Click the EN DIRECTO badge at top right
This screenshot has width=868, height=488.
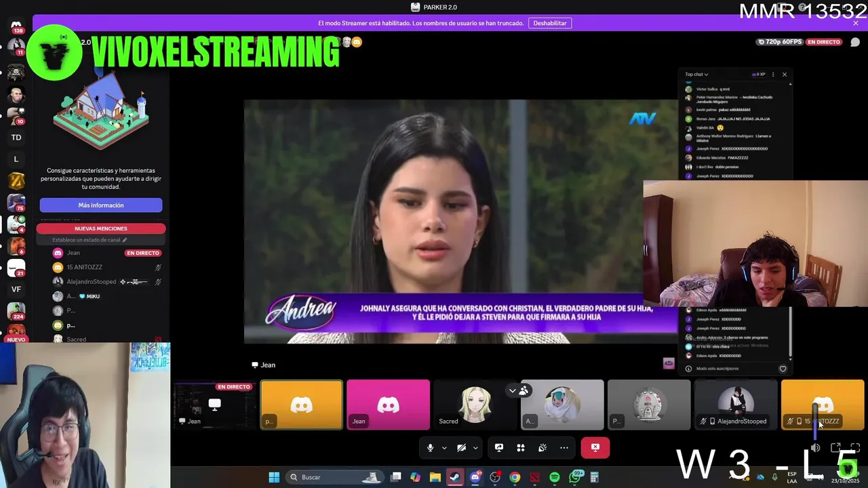pyautogui.click(x=823, y=42)
